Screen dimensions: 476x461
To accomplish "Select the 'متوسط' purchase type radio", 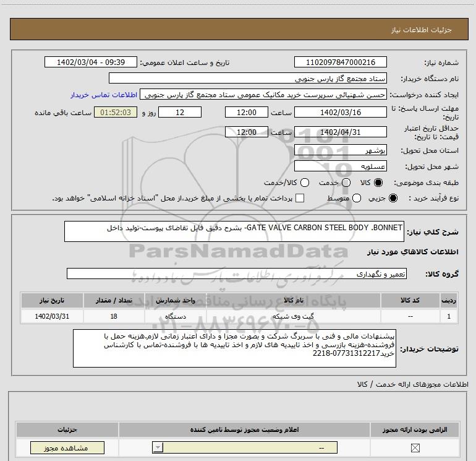I will [x=357, y=198].
